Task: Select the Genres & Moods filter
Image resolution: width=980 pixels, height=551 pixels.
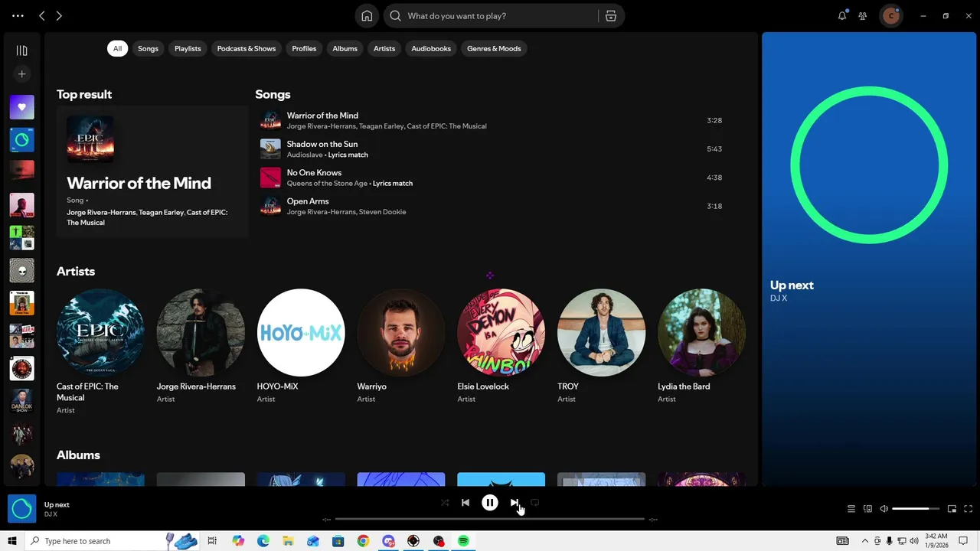Action: point(494,48)
